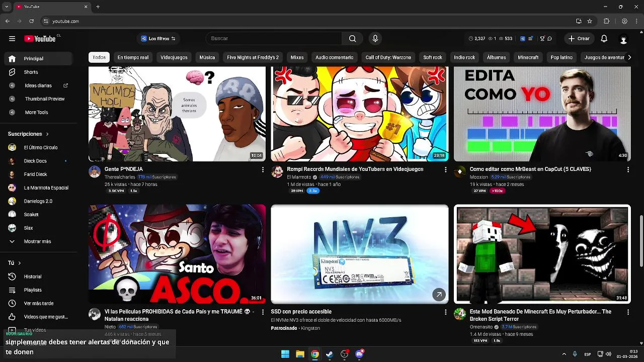Open La Marmota Espacial subscription
The height and width of the screenshot is (362, 644).
click(x=38, y=188)
